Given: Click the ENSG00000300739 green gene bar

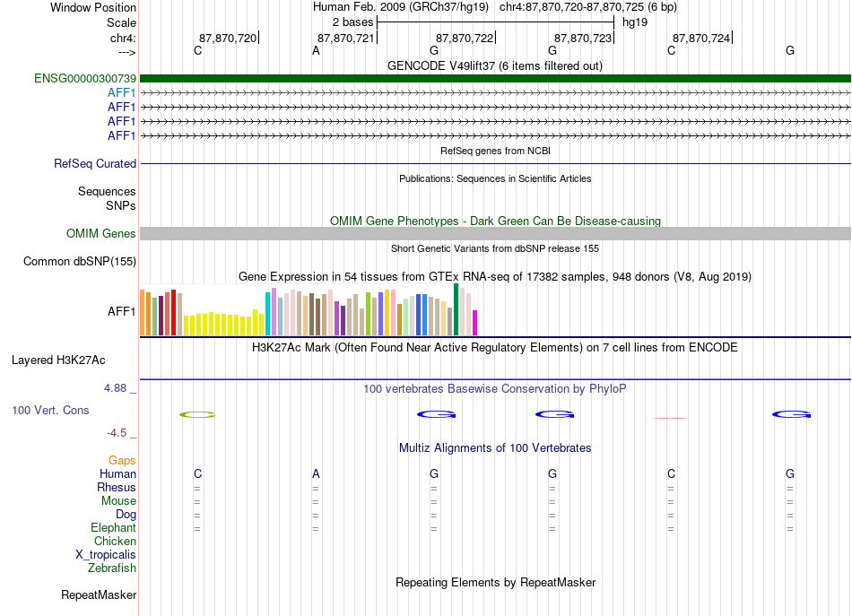Looking at the screenshot, I should (x=495, y=79).
